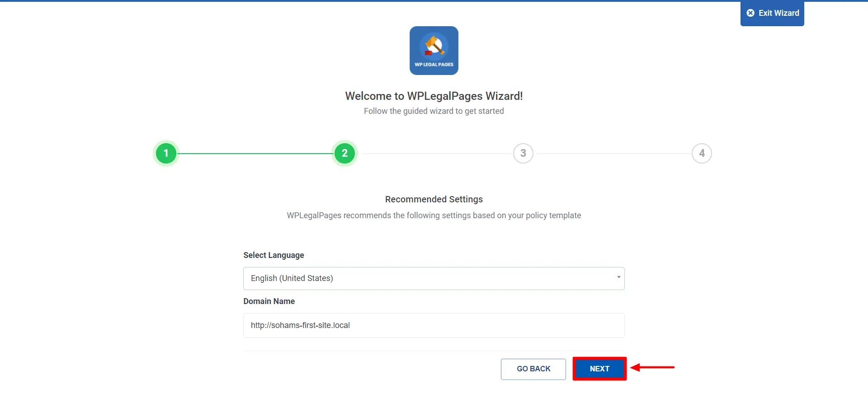Screen dimensions: 868x412
Task: Click the red arrow pointing at NEXT
Action: coord(652,367)
